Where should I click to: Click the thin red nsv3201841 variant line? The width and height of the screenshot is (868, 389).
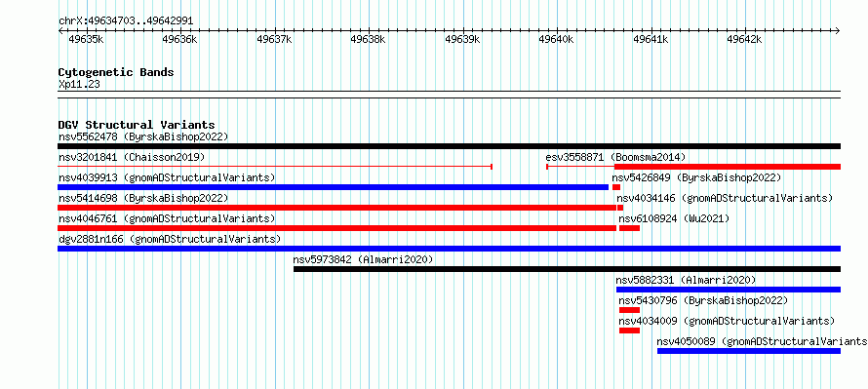point(275,167)
